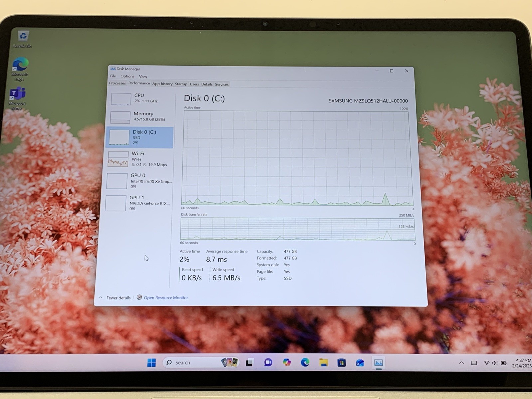Open the Teams Chat taskbar icon
The image size is (532, 399).
click(268, 363)
